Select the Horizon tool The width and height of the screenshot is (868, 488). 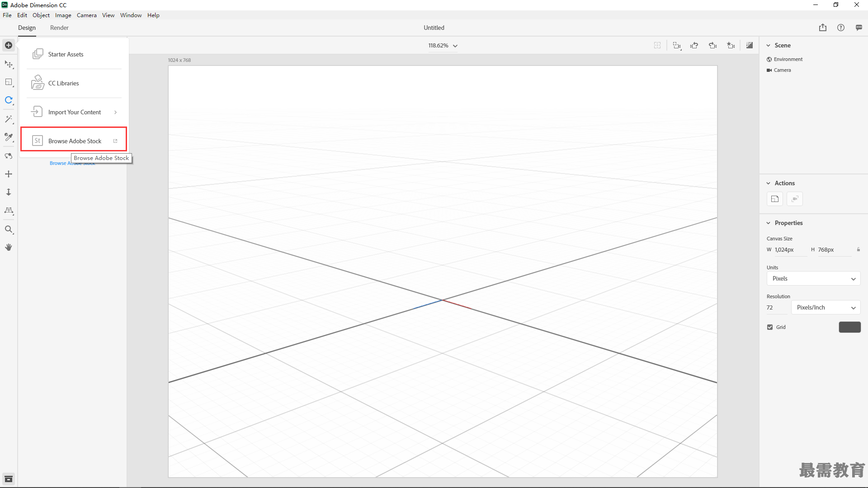9,211
